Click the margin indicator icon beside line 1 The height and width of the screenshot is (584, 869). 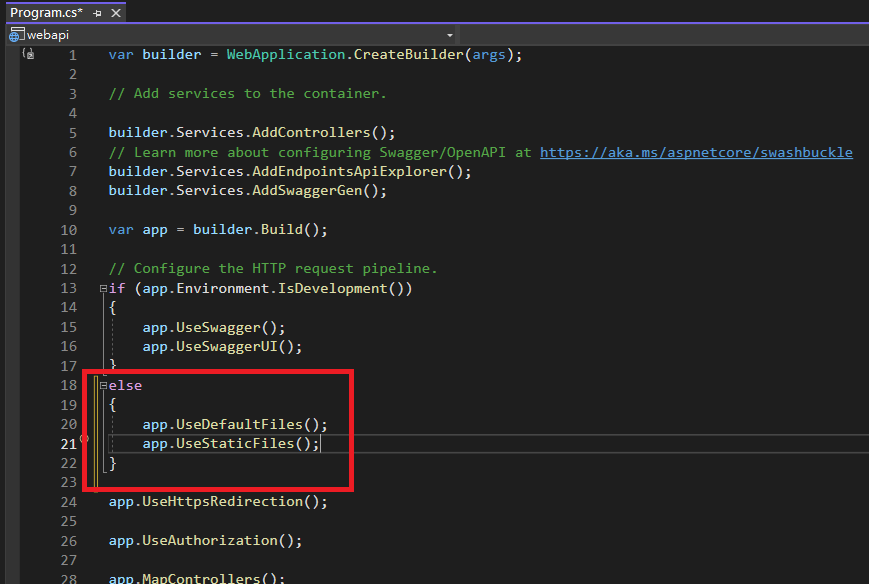tap(28, 54)
